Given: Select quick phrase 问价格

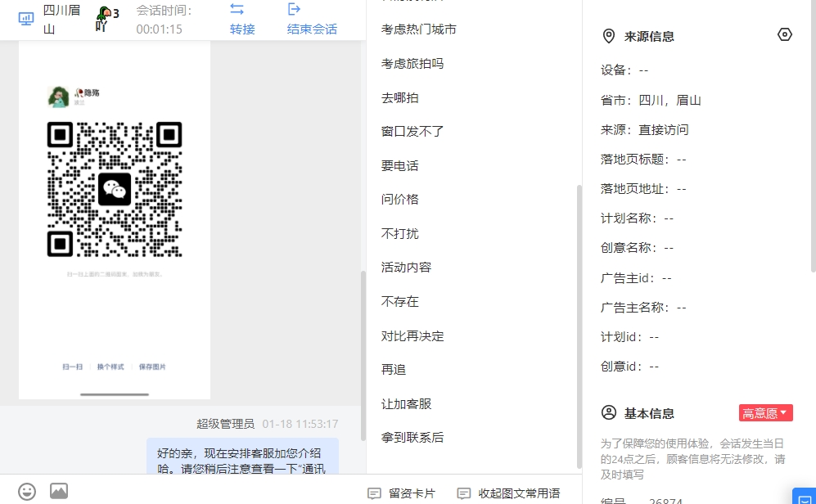Looking at the screenshot, I should (399, 199).
